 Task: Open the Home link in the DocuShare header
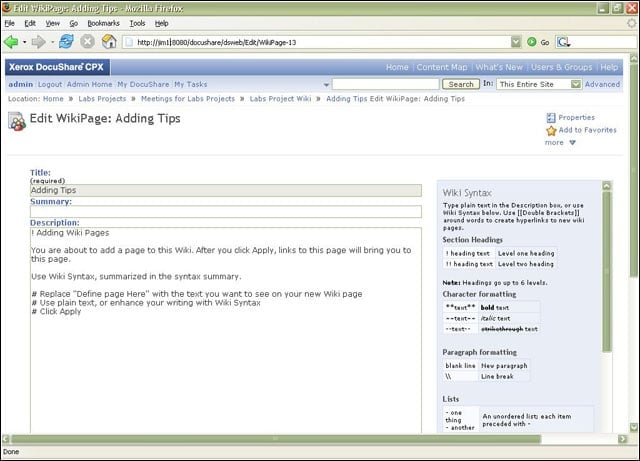[x=397, y=67]
